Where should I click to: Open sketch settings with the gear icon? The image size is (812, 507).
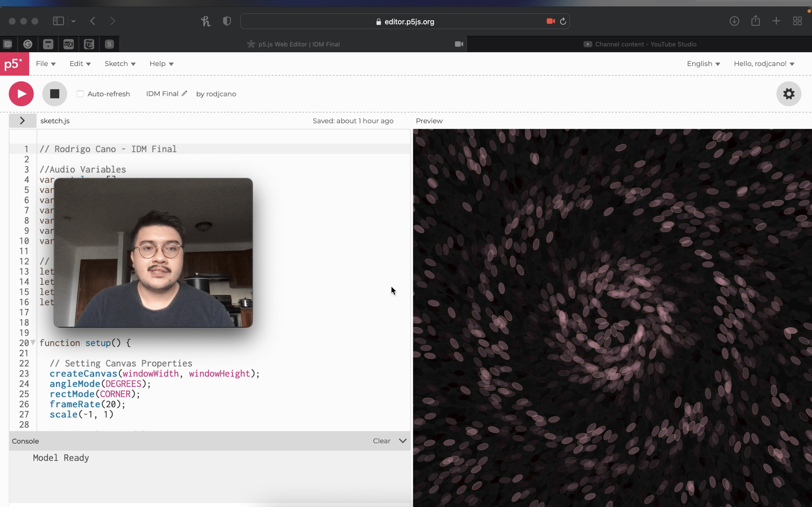(x=789, y=94)
